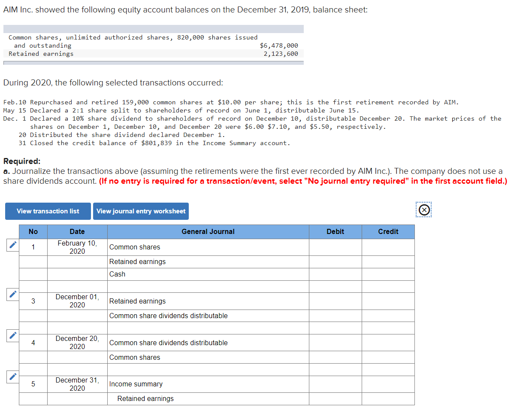The height and width of the screenshot is (413, 532).
Task: Click the Date column header
Action: tap(77, 231)
